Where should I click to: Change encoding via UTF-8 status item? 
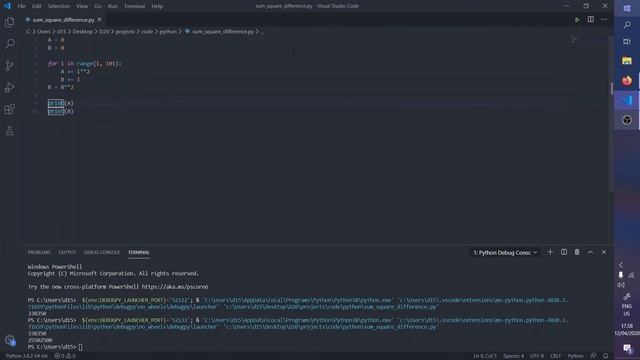(x=537, y=356)
